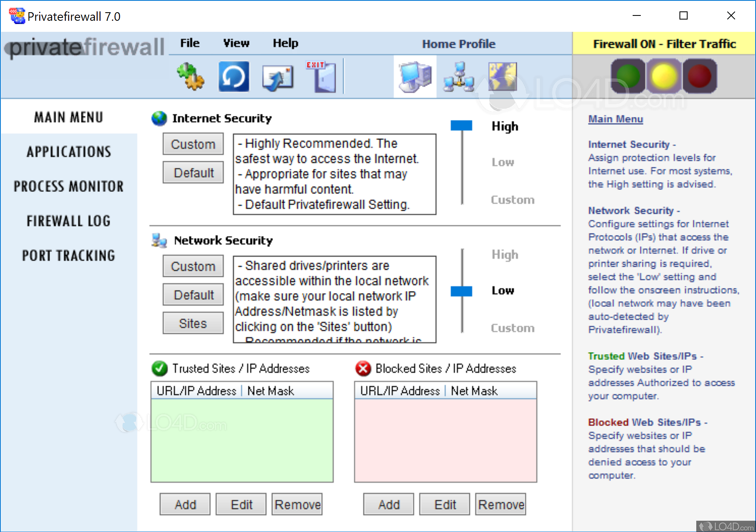Follow the Main Menu link
The image size is (756, 532).
[615, 119]
